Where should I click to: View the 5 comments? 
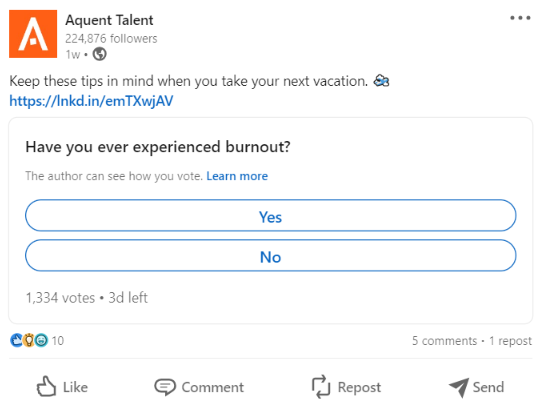tap(444, 341)
